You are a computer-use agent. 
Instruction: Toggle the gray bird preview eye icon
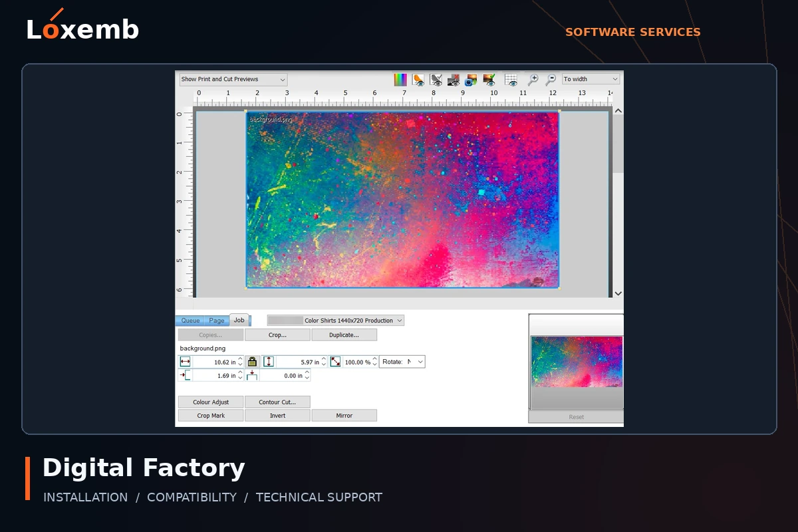point(436,80)
